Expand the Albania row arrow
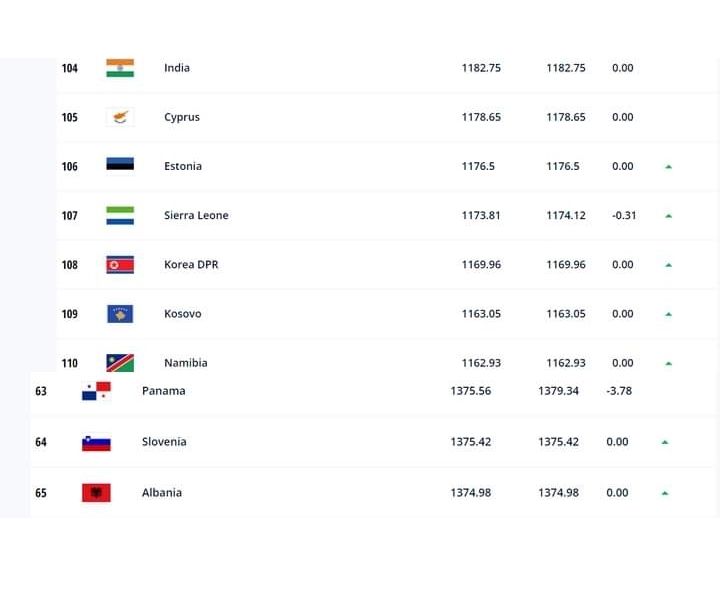 click(x=664, y=493)
